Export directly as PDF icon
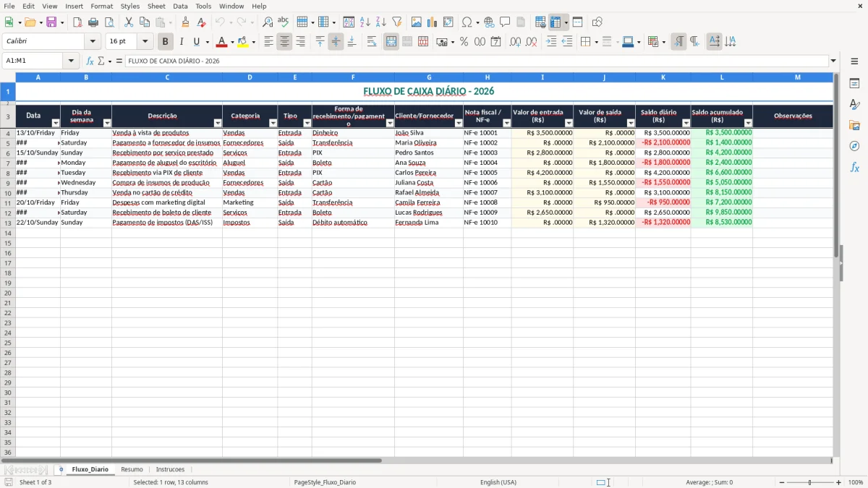The height and width of the screenshot is (488, 868). (77, 22)
